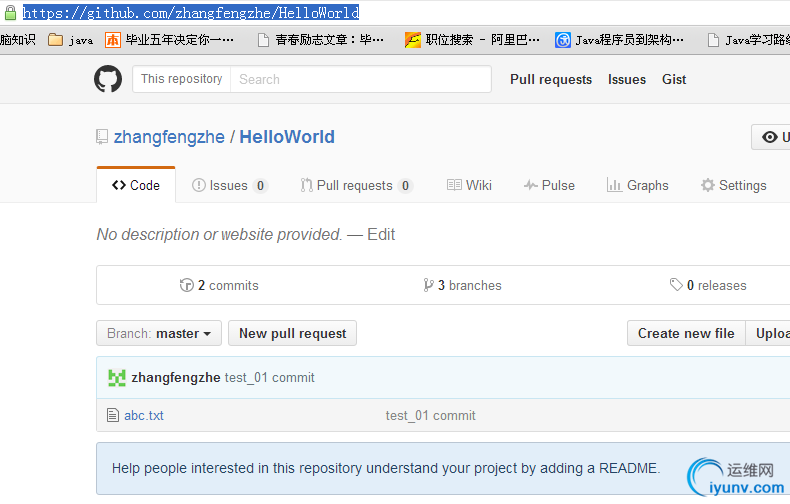790x504 pixels.
Task: Click Edit next to the description
Action: (381, 234)
